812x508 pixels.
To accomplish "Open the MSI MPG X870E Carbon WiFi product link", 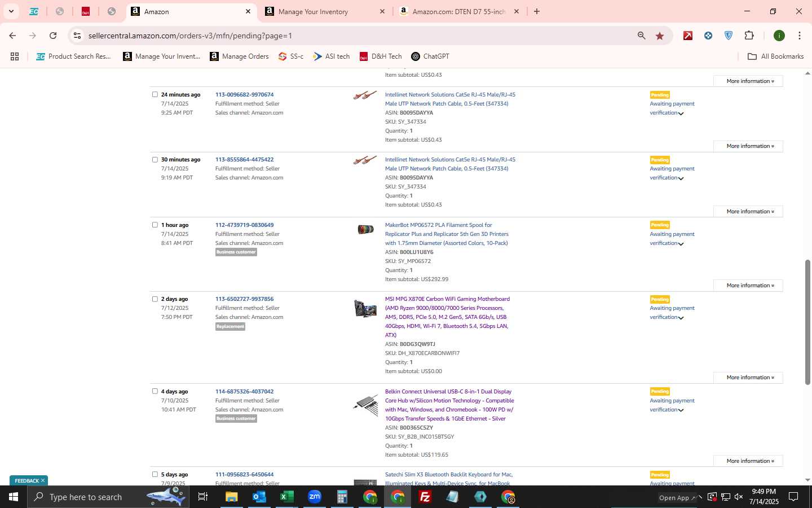I will coord(447,317).
